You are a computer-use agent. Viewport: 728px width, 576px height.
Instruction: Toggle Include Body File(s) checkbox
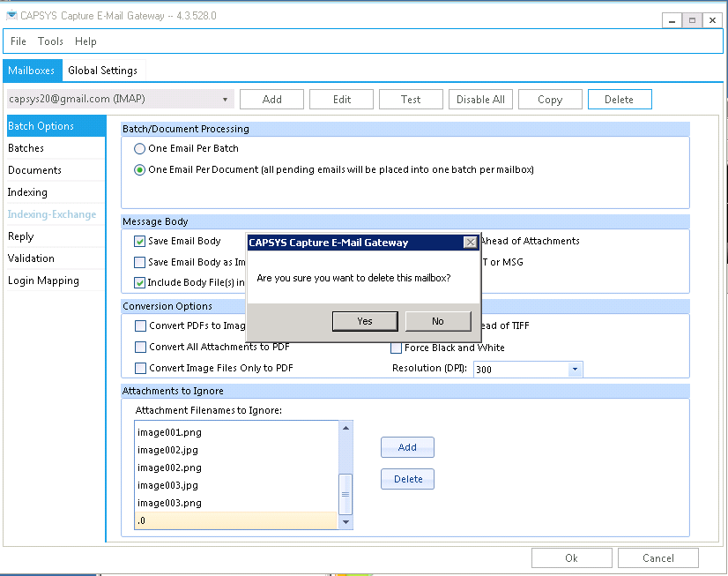[139, 282]
